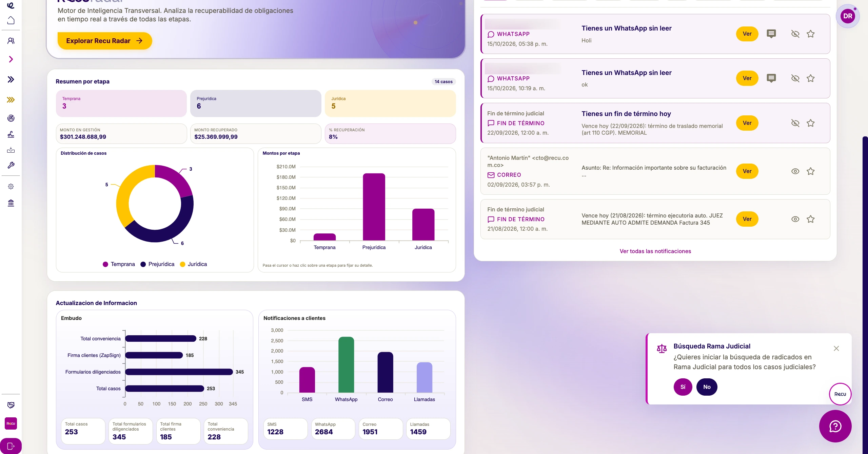Toggle Temprana in the donut chart legend

pos(119,264)
